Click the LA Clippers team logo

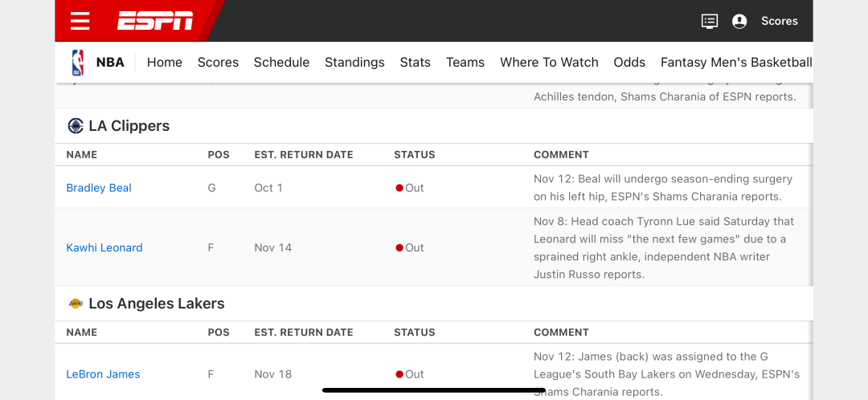(x=76, y=126)
